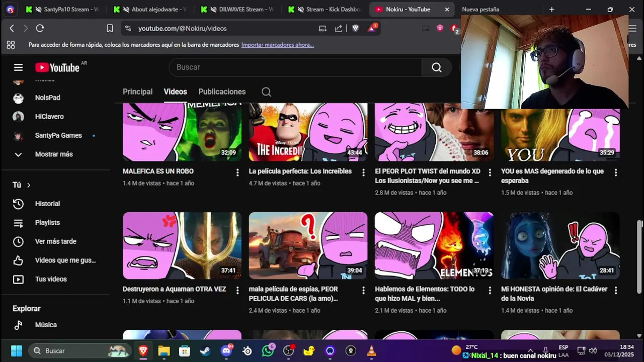Go back with the browser back arrow
This screenshot has width=644, height=362.
[x=12, y=29]
